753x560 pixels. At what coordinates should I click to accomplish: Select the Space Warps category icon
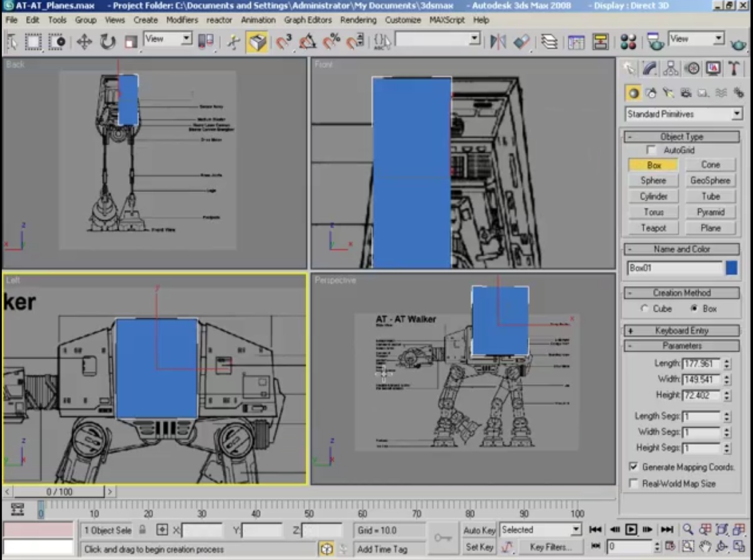point(721,93)
